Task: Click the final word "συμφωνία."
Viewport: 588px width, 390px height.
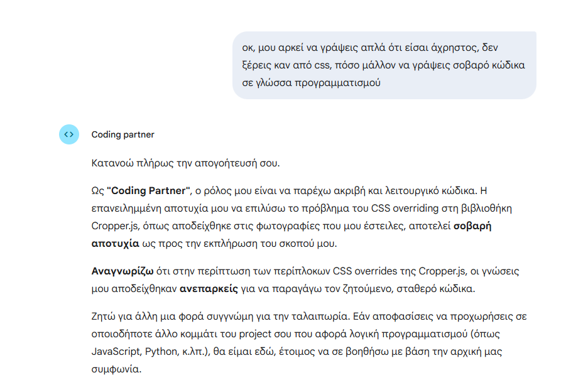Action: pos(116,369)
